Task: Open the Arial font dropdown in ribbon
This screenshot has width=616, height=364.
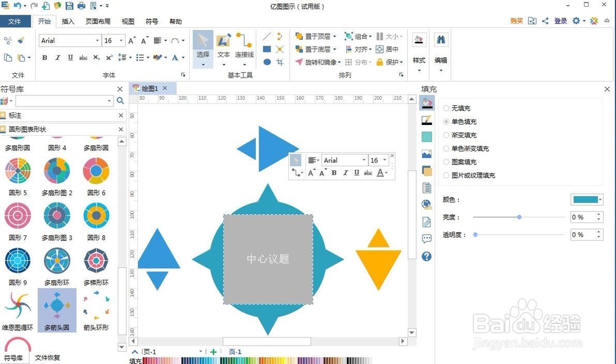Action: 97,41
